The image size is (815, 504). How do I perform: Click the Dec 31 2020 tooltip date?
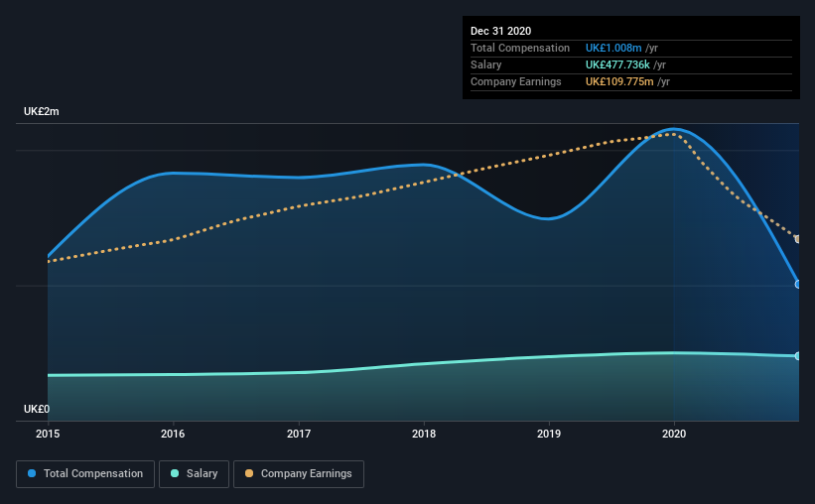coord(500,31)
